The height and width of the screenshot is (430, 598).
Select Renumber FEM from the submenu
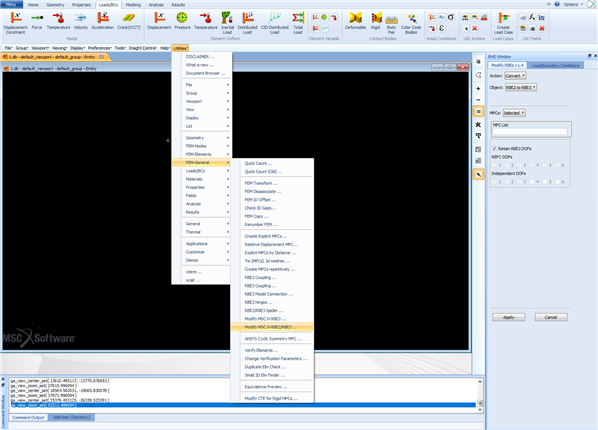pos(261,224)
